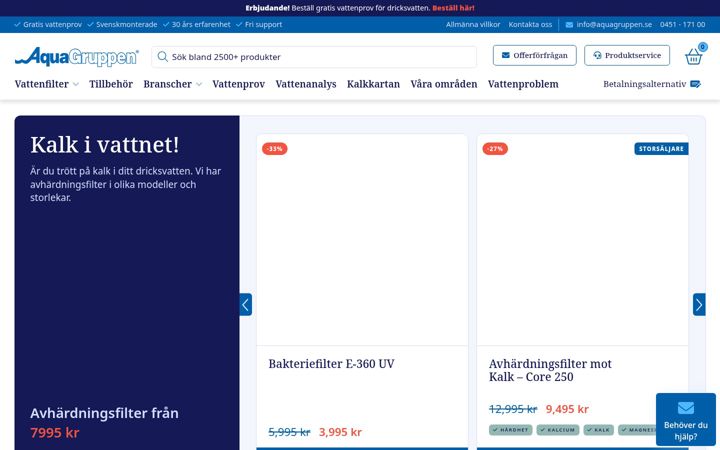Click the struck-through price 5,995 kr

pyautogui.click(x=289, y=432)
